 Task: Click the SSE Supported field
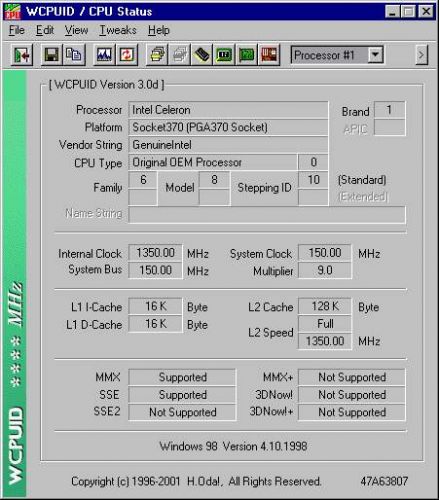click(182, 395)
